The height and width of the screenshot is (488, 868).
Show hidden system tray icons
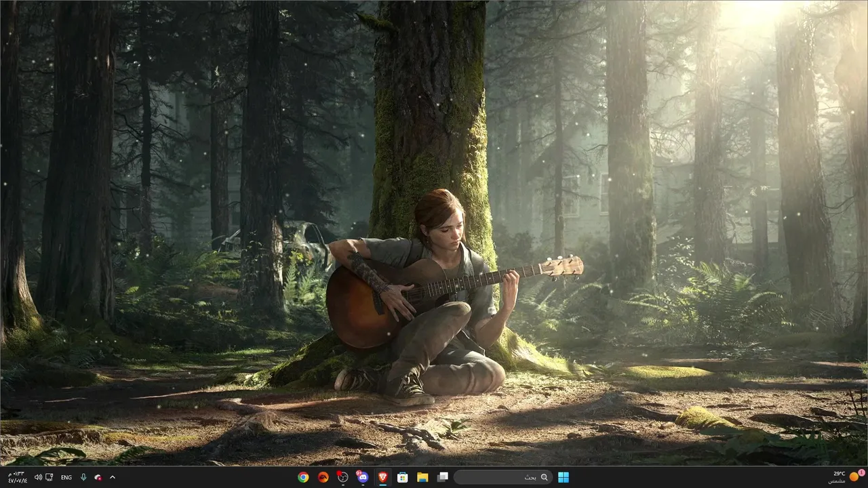(113, 477)
